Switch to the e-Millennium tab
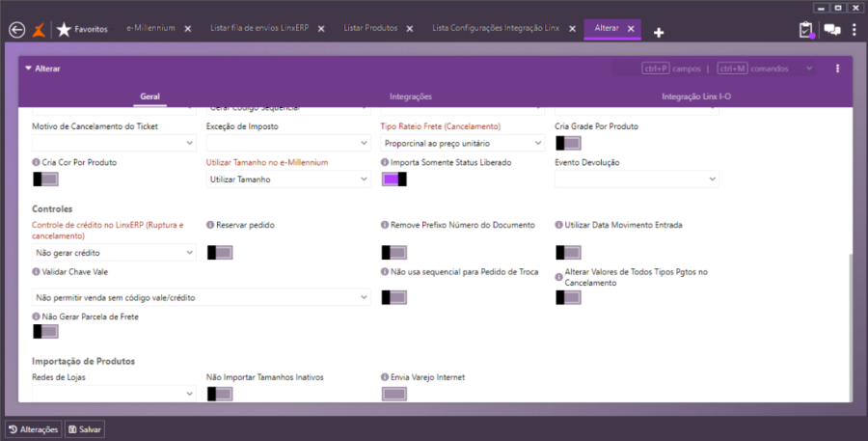 (150, 28)
